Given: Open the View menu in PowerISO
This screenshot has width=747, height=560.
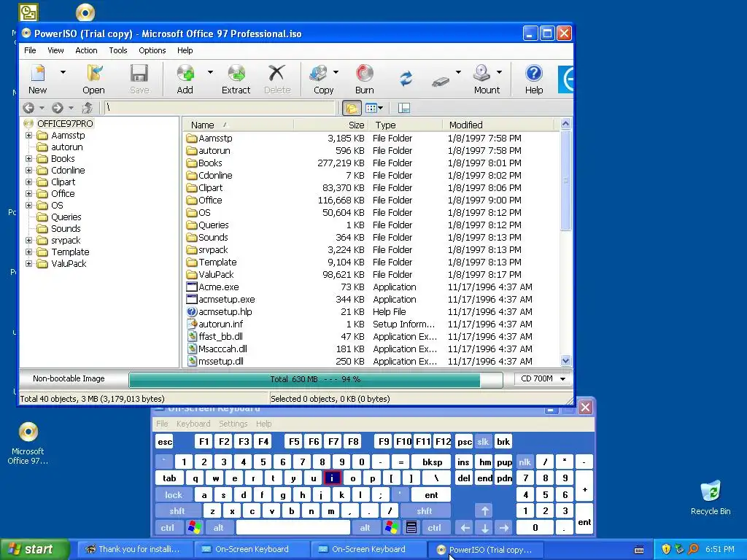Looking at the screenshot, I should (55, 50).
